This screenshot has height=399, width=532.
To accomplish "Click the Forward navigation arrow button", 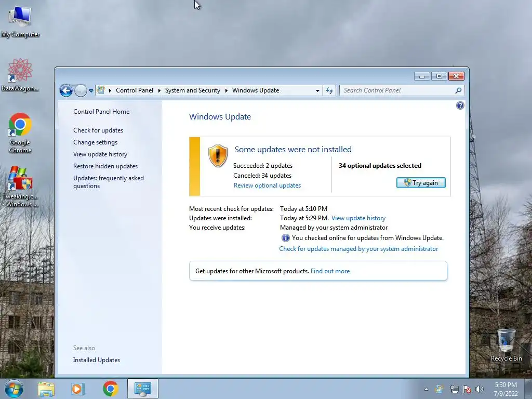I will [81, 90].
